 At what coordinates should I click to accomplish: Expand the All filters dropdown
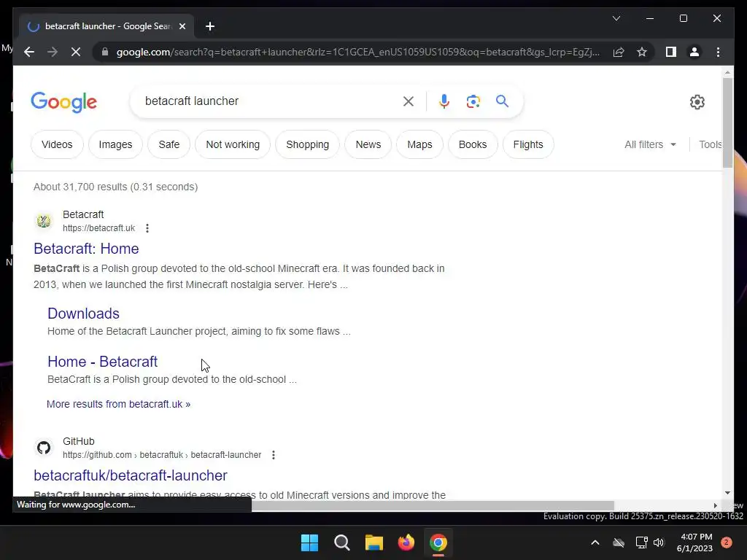pyautogui.click(x=650, y=144)
